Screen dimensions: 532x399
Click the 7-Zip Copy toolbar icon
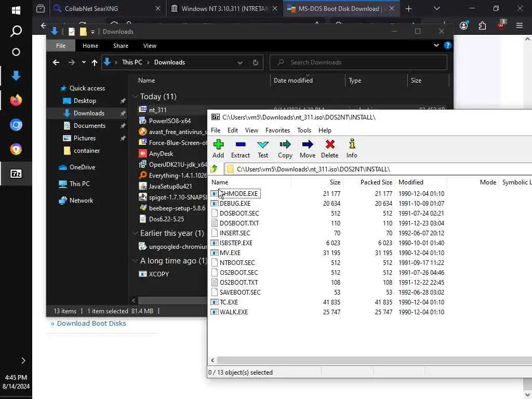pos(285,145)
